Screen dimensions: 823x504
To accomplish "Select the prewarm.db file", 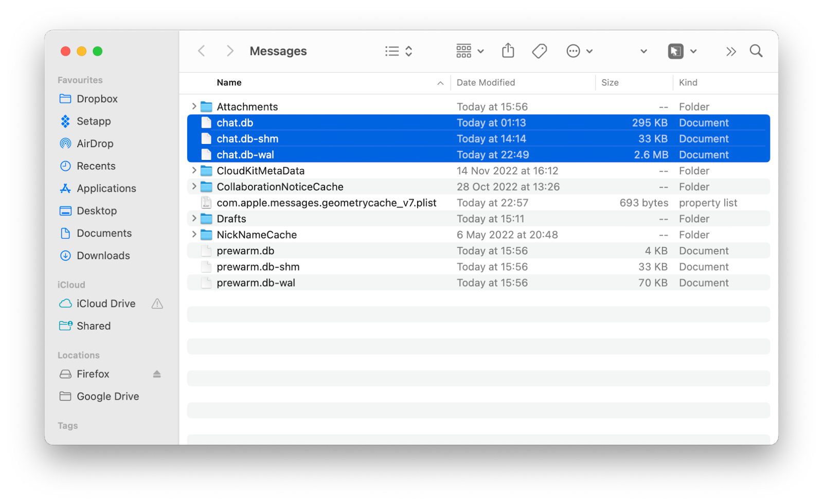I will coord(245,250).
